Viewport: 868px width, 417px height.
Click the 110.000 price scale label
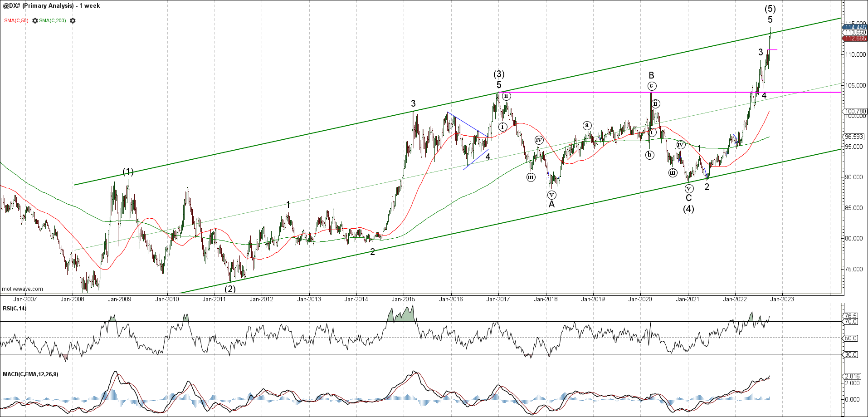(x=856, y=54)
